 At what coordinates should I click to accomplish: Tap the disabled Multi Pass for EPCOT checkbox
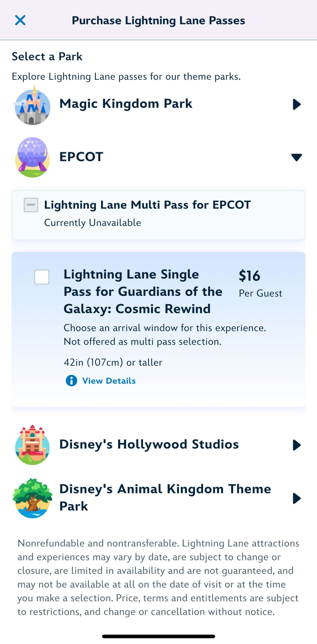(31, 205)
